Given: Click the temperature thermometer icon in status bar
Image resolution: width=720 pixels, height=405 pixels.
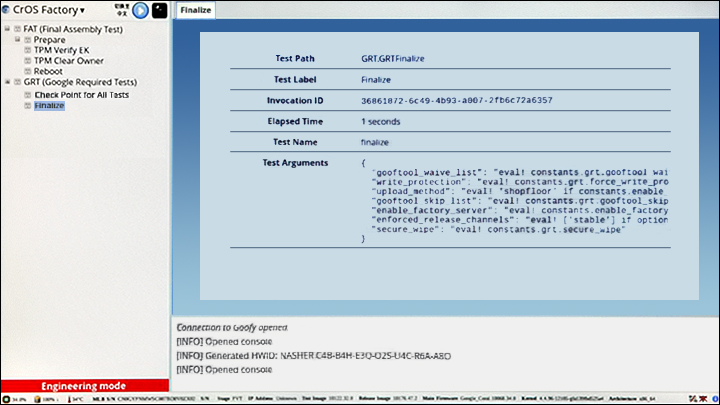Looking at the screenshot, I should (x=69, y=399).
